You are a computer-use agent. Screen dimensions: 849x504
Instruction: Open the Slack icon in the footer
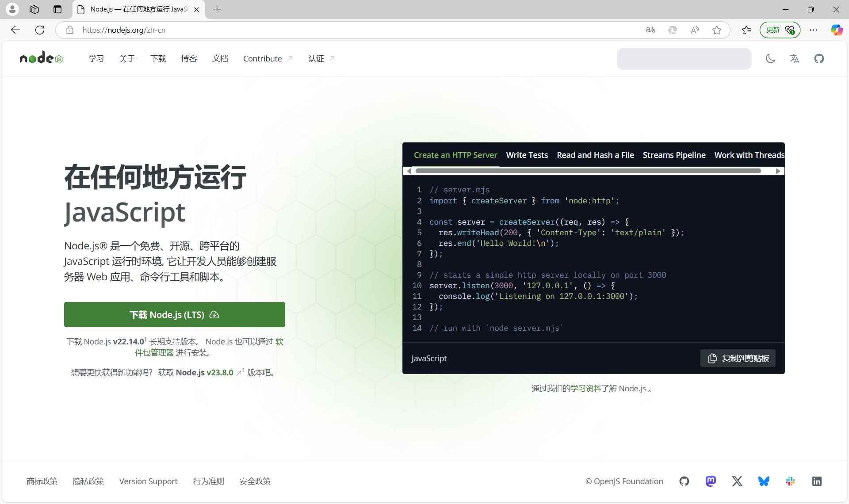click(x=790, y=481)
